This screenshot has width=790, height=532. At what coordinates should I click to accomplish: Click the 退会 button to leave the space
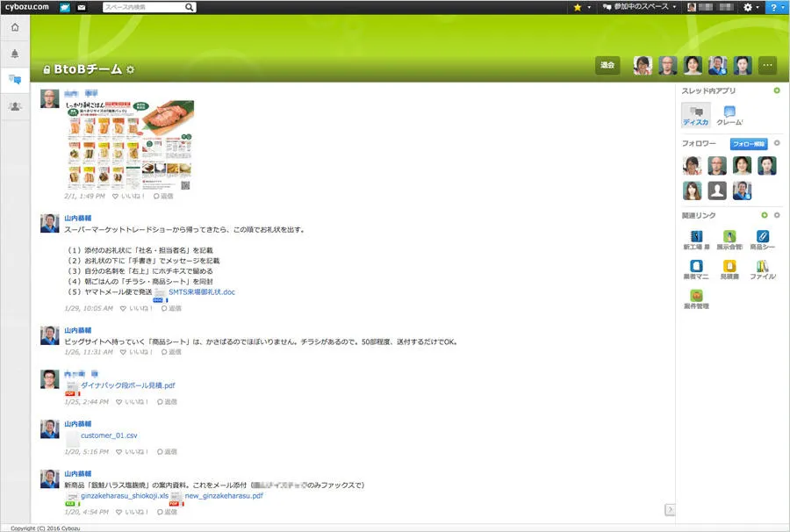(607, 65)
